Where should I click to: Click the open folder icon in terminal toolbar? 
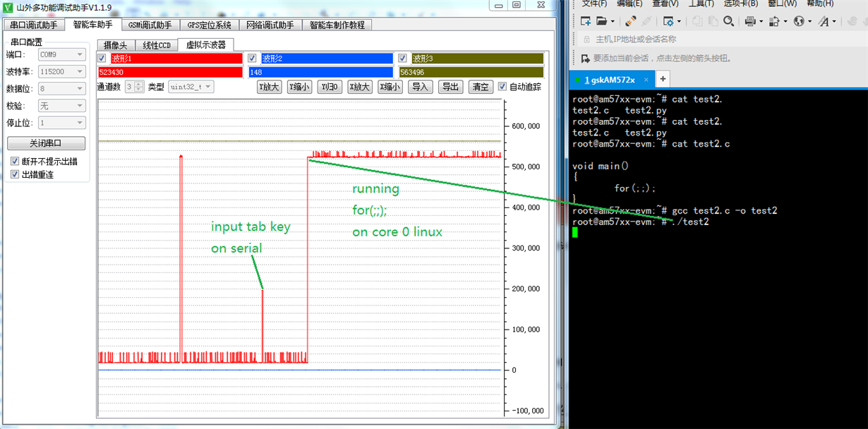[x=602, y=21]
